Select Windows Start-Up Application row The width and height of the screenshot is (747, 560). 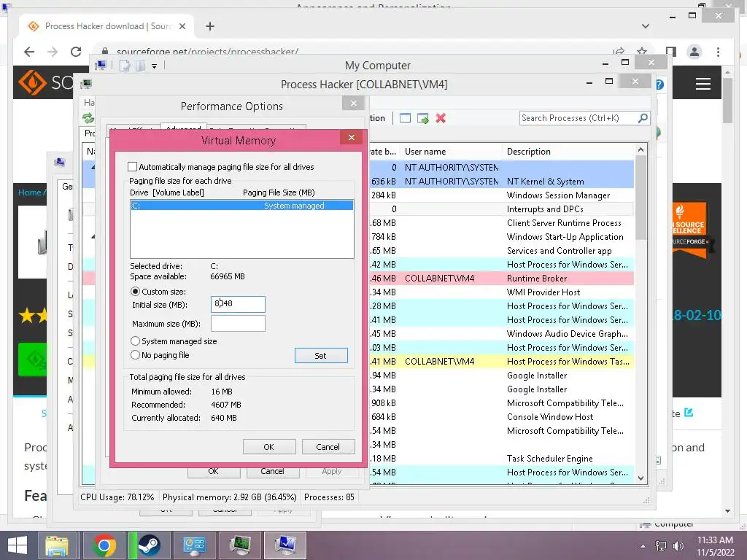coord(501,237)
